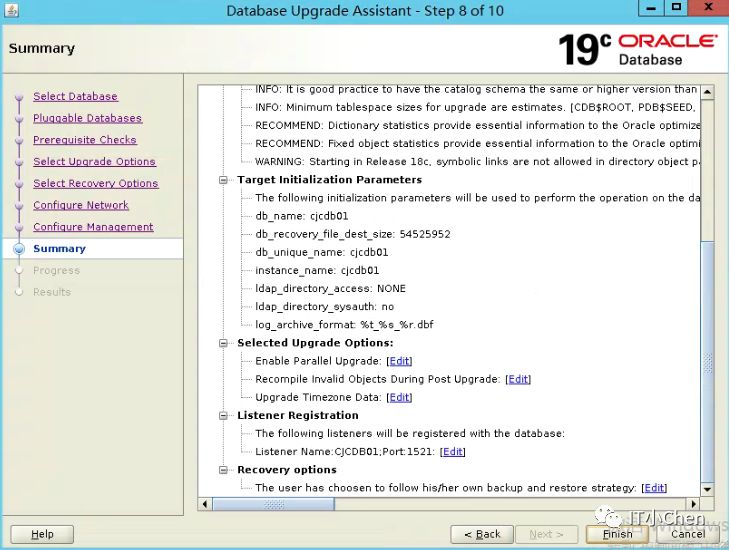Select the 'instance_name: cjcdb01' row

coord(317,271)
